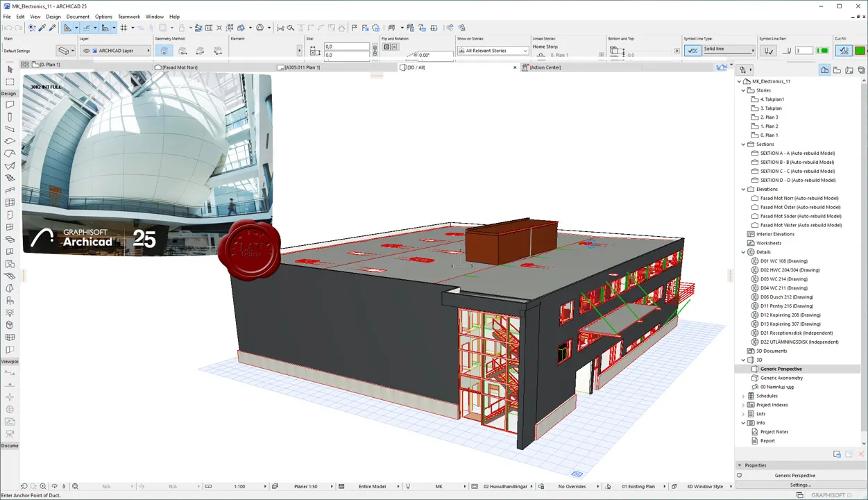The width and height of the screenshot is (868, 500).
Task: Click the Undo arrow icon
Action: pos(8,28)
